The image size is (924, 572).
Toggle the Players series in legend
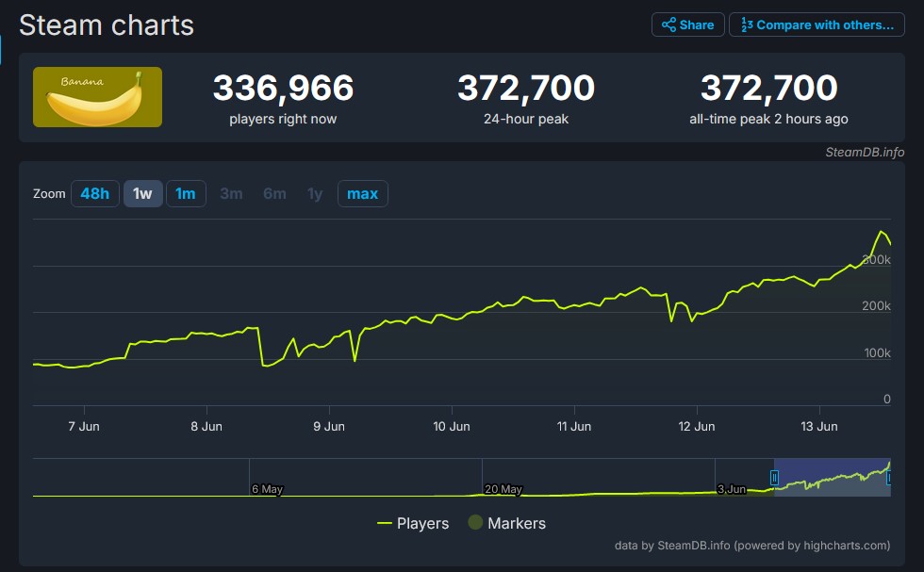pos(413,523)
